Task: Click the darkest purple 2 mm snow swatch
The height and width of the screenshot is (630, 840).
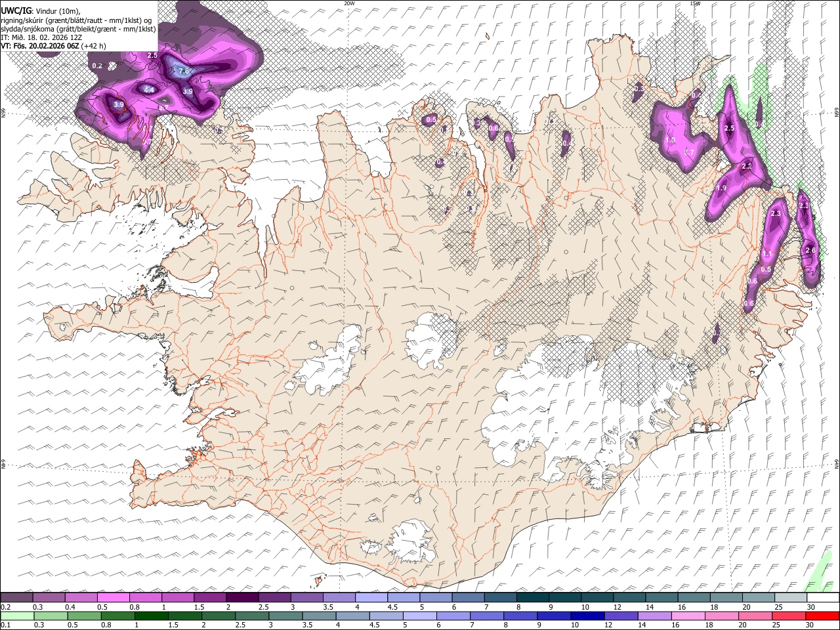Action: [x=242, y=598]
